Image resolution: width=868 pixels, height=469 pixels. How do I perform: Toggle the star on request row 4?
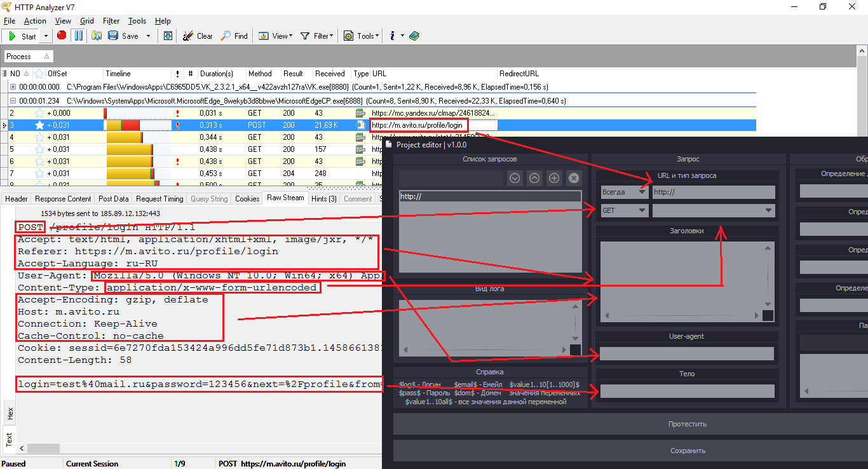click(39, 137)
